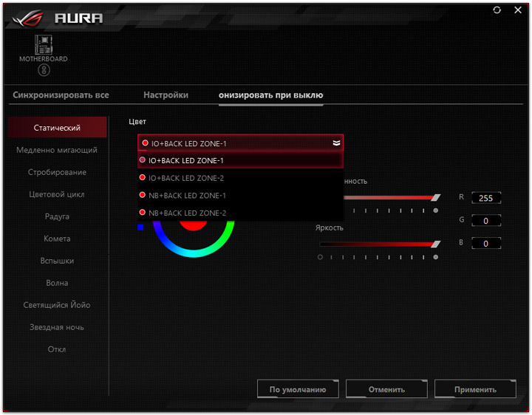Click the red dot in the dropdown header
This screenshot has height=415, width=532.
coord(146,143)
